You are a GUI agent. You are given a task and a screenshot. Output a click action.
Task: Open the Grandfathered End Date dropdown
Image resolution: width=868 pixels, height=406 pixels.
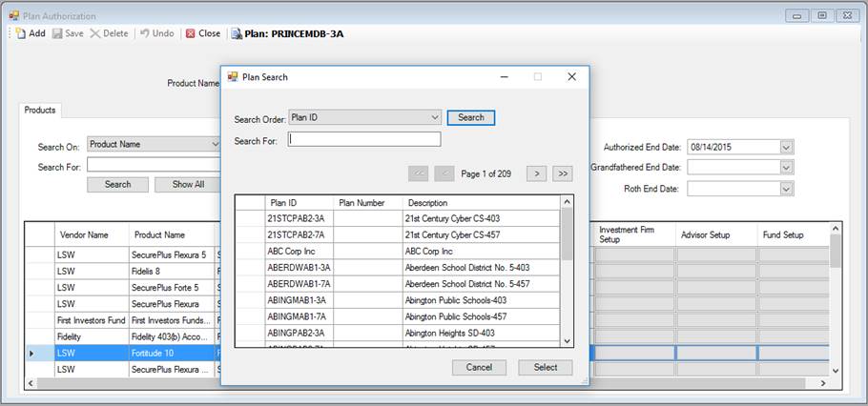click(787, 167)
